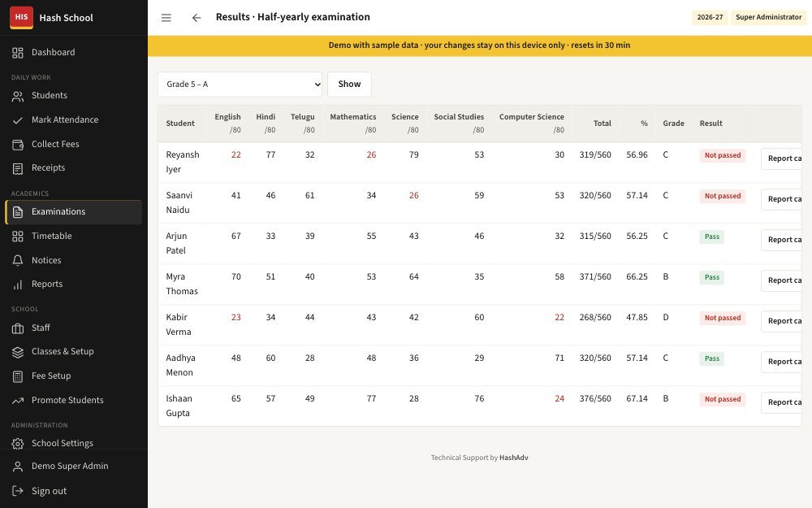Open Promote Students in sidebar
Screen dimensions: 812x508
point(74,400)
